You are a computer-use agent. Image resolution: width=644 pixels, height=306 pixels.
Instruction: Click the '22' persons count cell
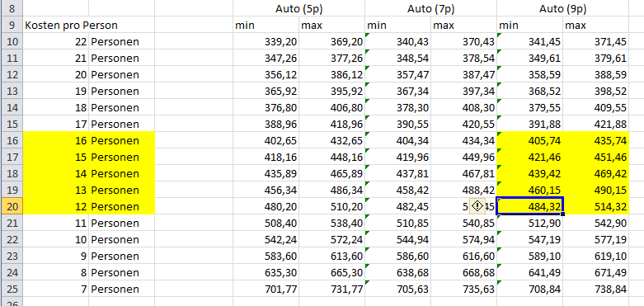click(56, 41)
